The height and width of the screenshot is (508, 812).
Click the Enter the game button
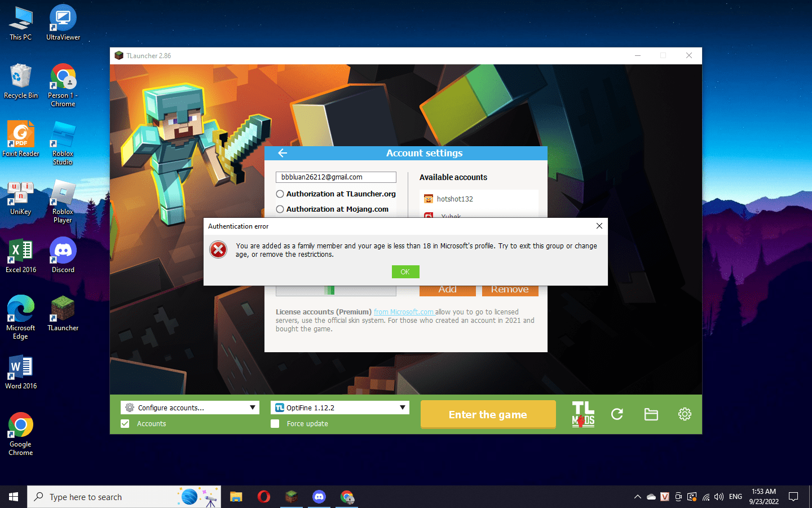coord(488,414)
